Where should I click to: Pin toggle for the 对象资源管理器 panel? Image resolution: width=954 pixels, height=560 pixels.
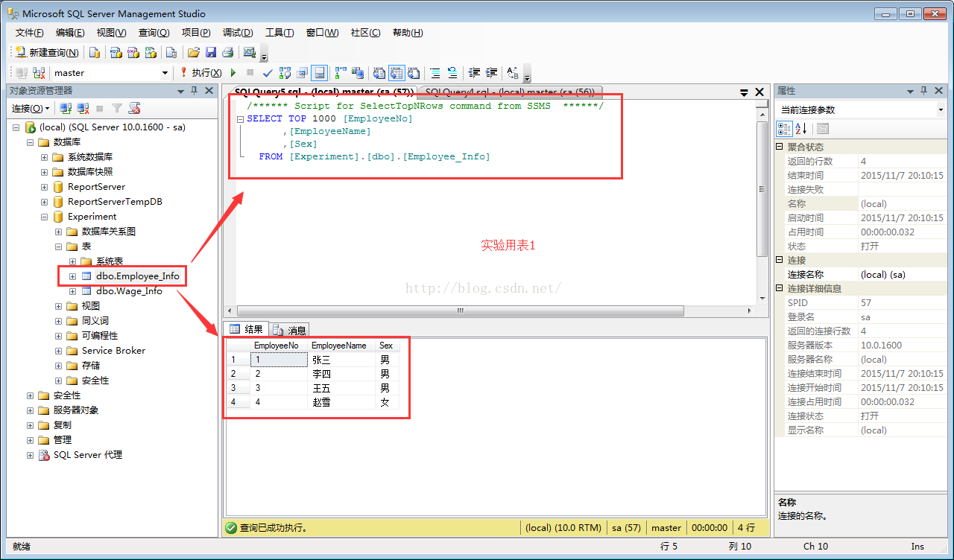[195, 91]
